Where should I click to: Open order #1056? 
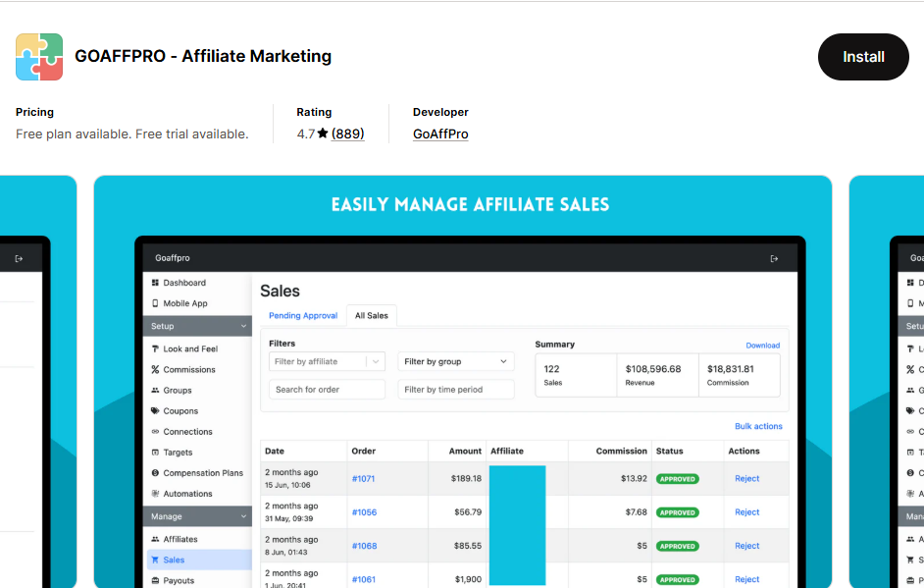pos(364,511)
